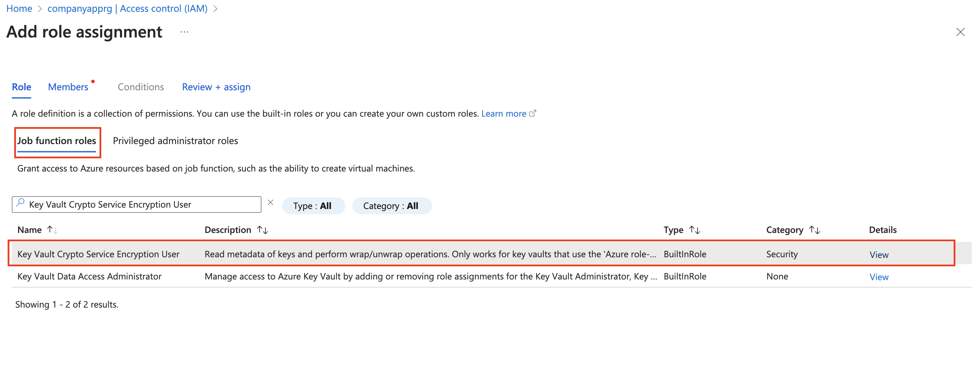
Task: Click the Category column header
Action: [784, 230]
